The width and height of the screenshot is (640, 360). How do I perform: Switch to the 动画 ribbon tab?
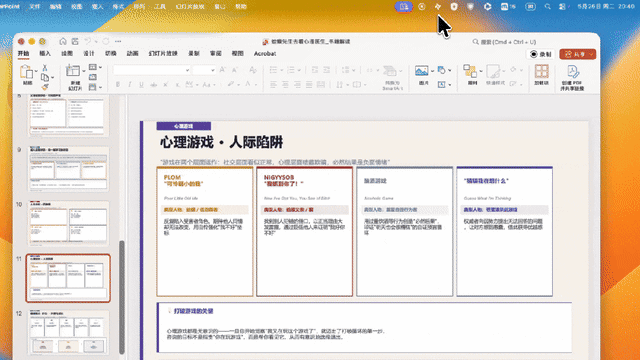point(132,54)
